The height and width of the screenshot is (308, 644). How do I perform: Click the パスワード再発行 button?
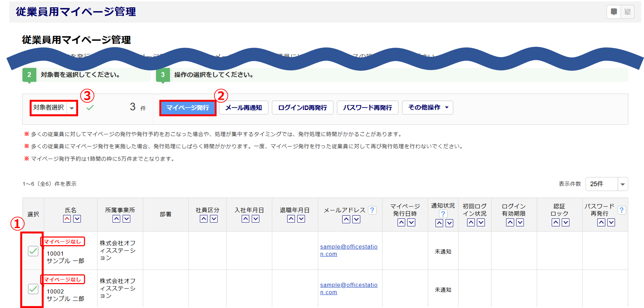click(x=367, y=108)
